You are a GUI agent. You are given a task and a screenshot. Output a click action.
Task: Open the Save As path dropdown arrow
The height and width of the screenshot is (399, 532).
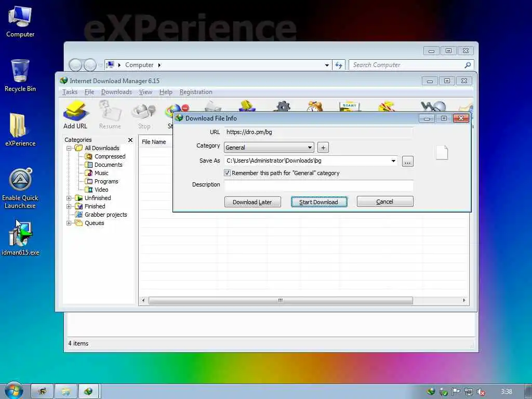[x=393, y=161]
